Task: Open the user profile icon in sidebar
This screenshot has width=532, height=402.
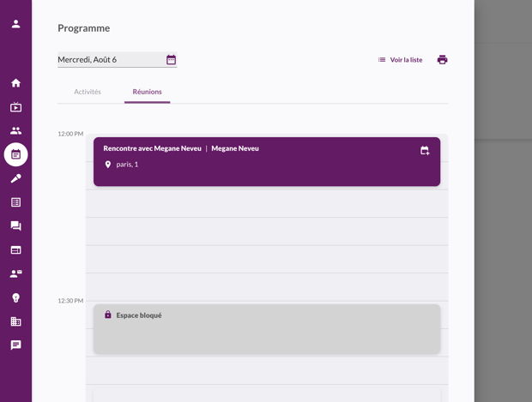Action: (15, 24)
